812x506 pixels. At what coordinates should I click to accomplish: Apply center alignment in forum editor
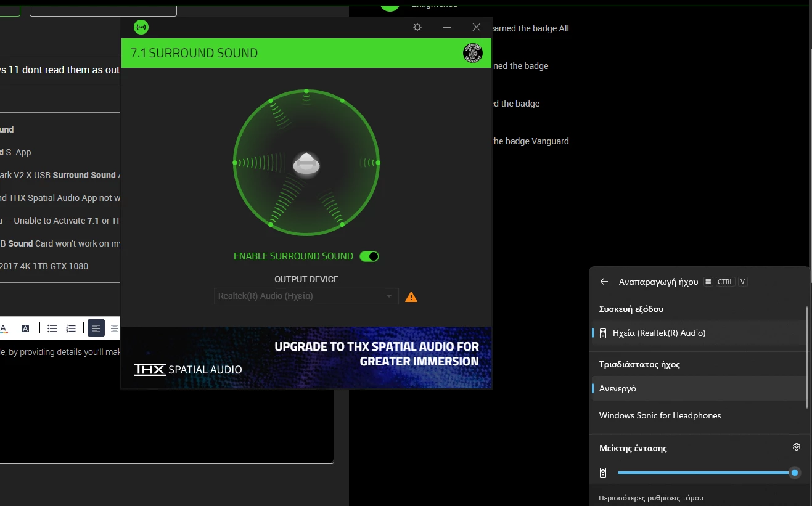[x=115, y=328]
